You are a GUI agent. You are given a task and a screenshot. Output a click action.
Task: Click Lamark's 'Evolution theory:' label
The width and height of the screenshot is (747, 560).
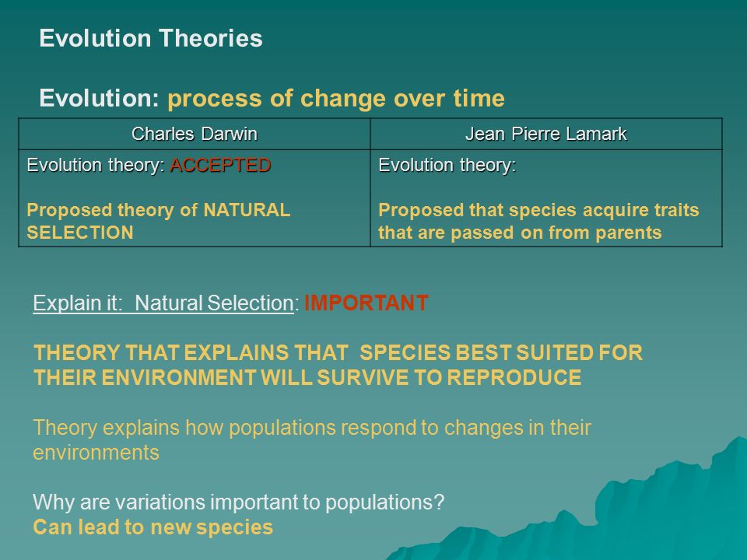coord(447,165)
